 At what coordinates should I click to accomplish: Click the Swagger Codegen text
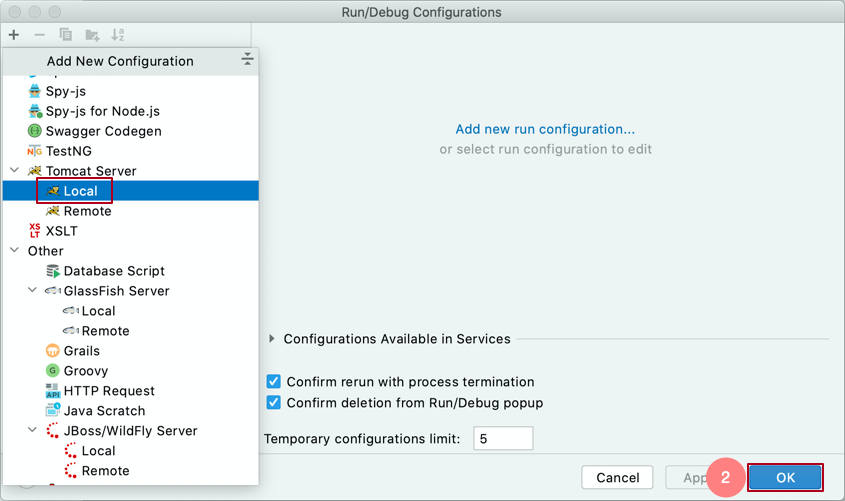click(x=103, y=131)
